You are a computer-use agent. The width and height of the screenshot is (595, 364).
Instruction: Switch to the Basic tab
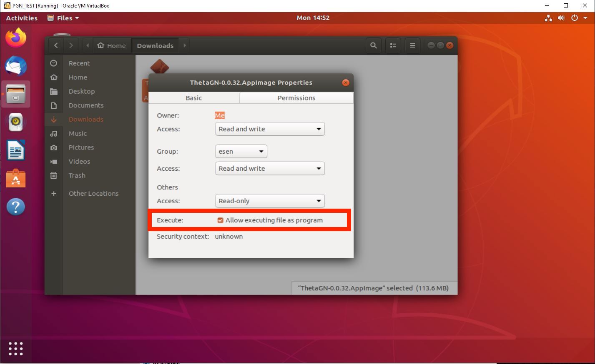[194, 98]
